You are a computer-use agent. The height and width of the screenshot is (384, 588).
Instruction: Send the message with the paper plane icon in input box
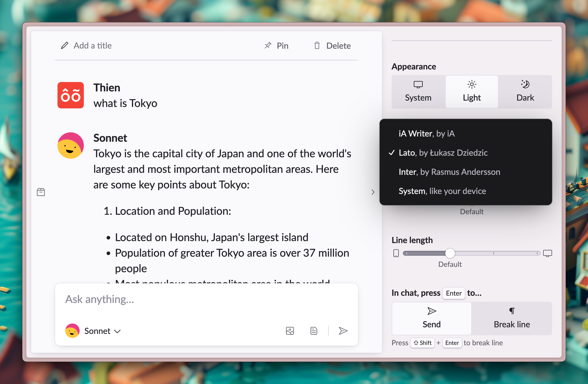coord(343,331)
